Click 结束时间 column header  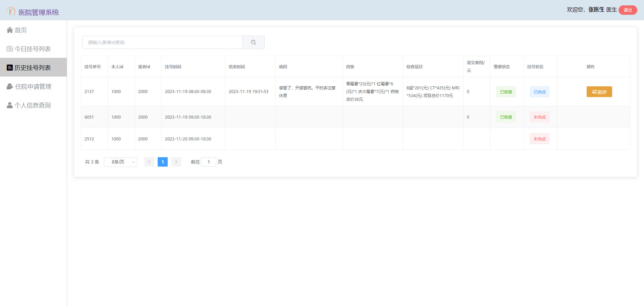point(250,67)
